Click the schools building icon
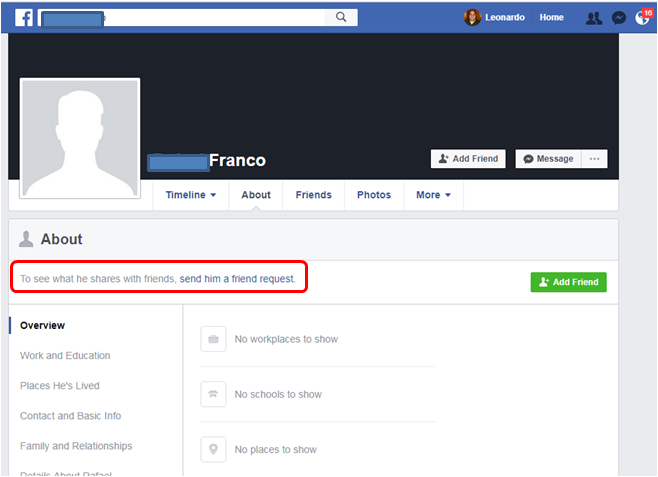This screenshot has width=658, height=477. (x=213, y=394)
